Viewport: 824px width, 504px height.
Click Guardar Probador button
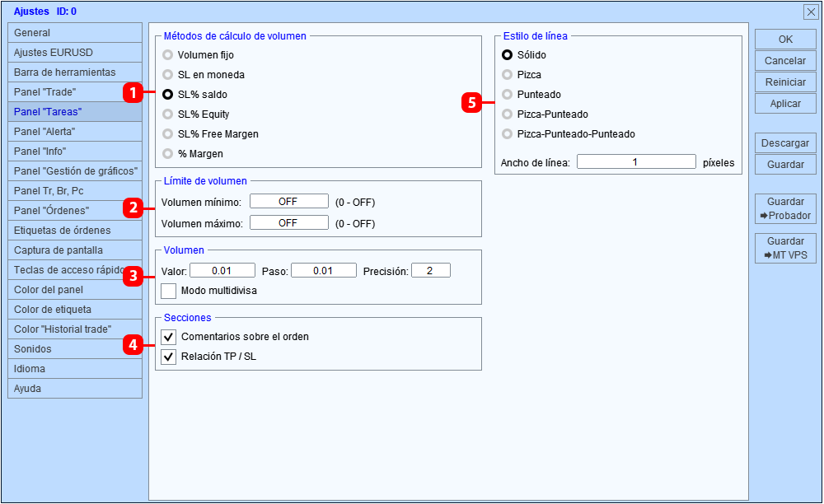pyautogui.click(x=785, y=208)
